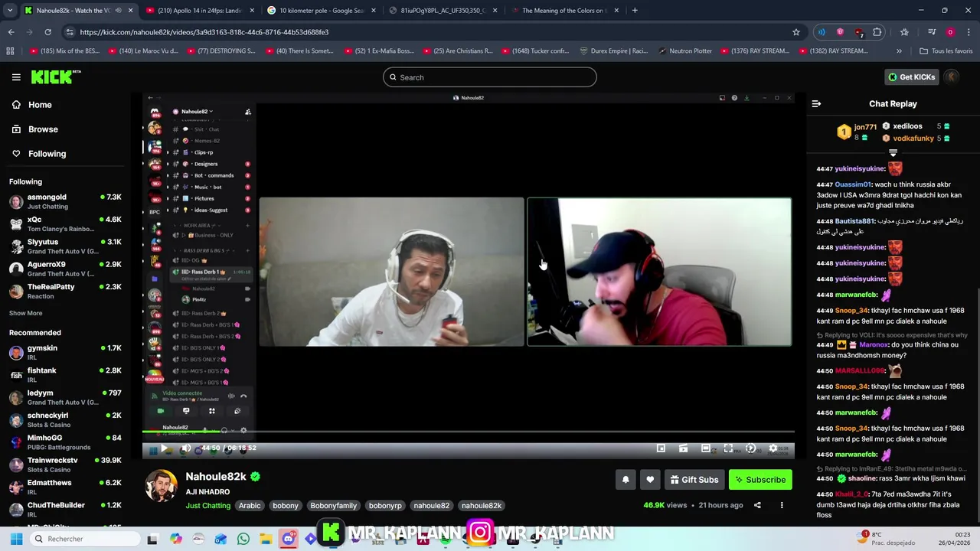The width and height of the screenshot is (980, 551).
Task: Open the Durex Empire bookmark
Action: click(x=614, y=51)
